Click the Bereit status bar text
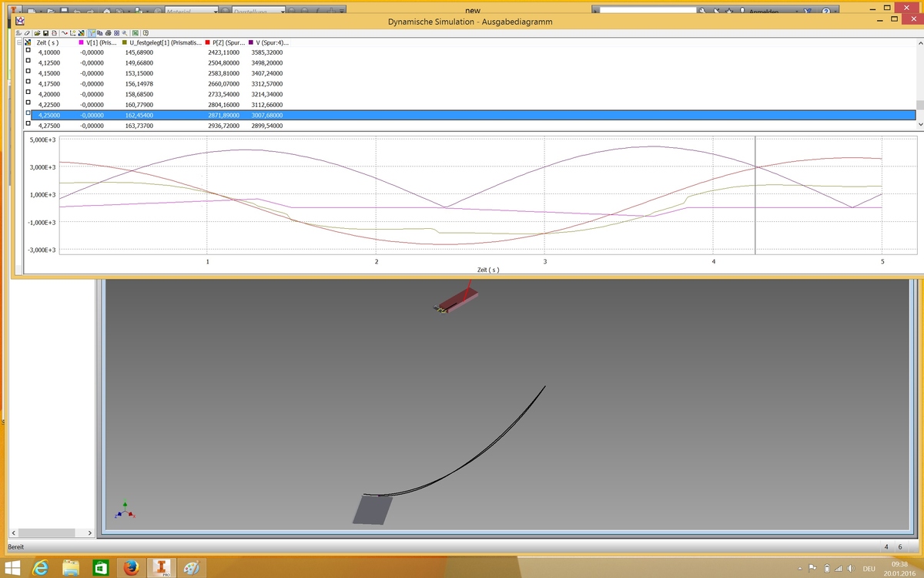The image size is (924, 578). point(16,546)
